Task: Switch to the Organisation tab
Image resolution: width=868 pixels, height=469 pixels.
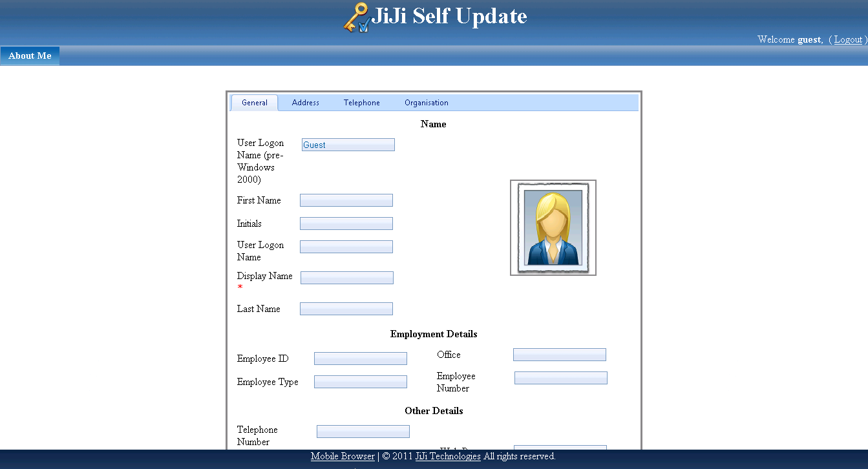Action: click(x=427, y=103)
